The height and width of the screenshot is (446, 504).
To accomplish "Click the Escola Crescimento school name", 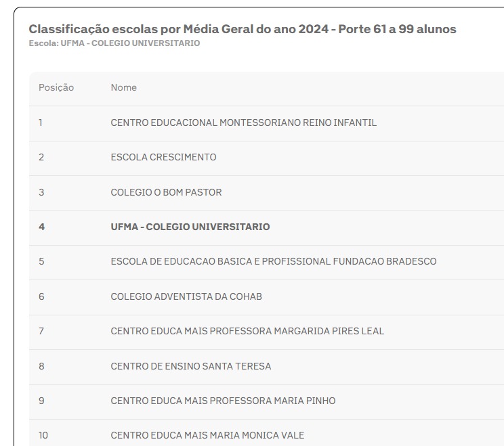I will [163, 157].
